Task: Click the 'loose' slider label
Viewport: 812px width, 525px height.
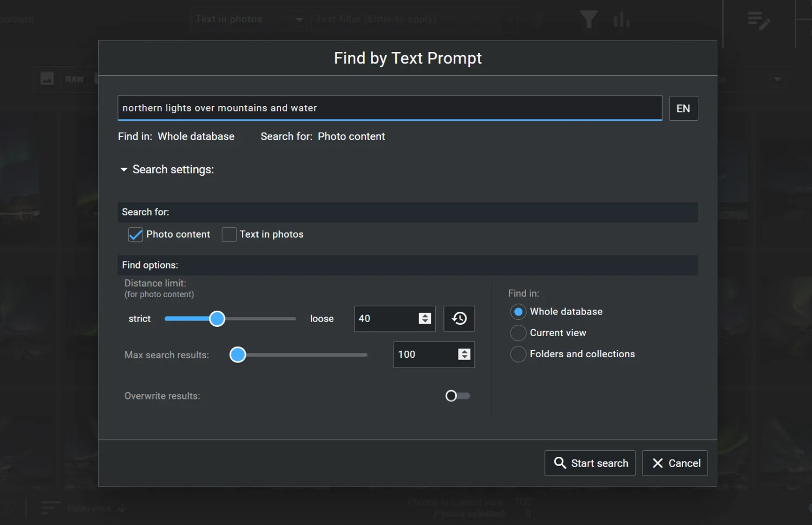Action: 322,319
